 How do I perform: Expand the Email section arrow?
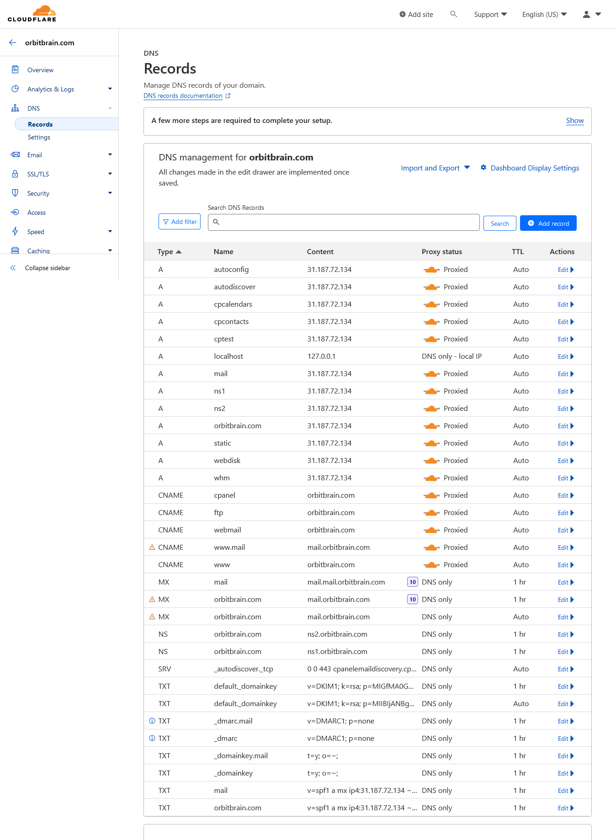pyautogui.click(x=110, y=154)
